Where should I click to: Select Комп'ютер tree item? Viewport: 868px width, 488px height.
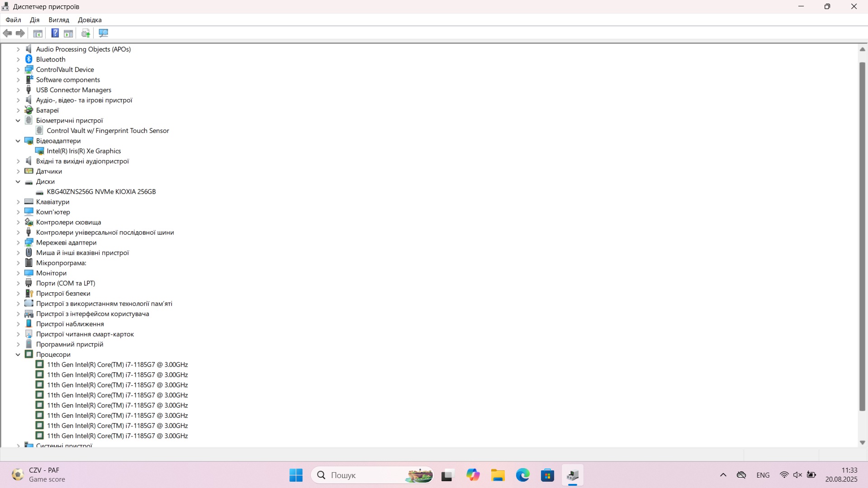[53, 212]
